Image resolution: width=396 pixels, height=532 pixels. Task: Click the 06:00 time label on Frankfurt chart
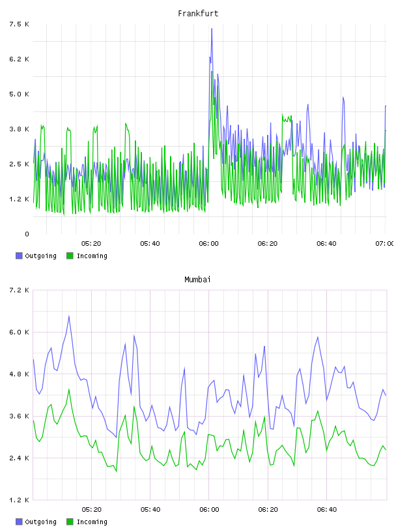point(209,243)
